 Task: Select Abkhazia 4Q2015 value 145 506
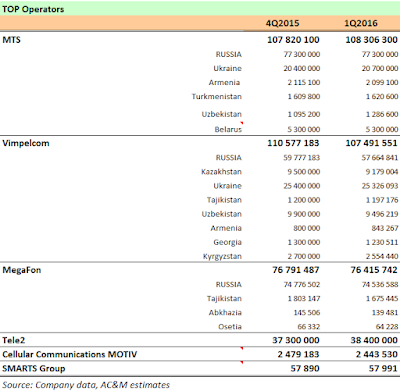[x=307, y=313]
